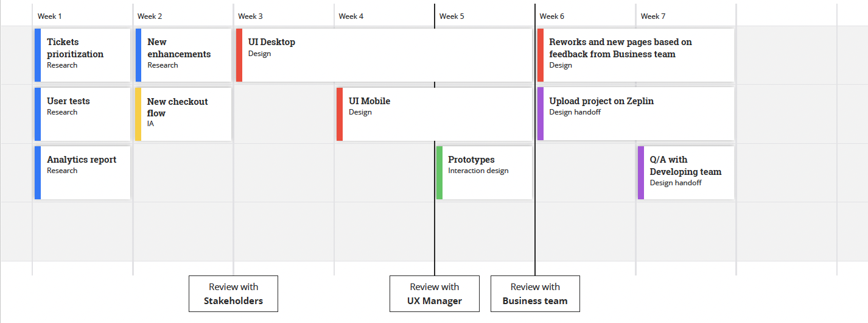Select the UI Mobile design bar
Image resolution: width=868 pixels, height=323 pixels.
point(433,113)
